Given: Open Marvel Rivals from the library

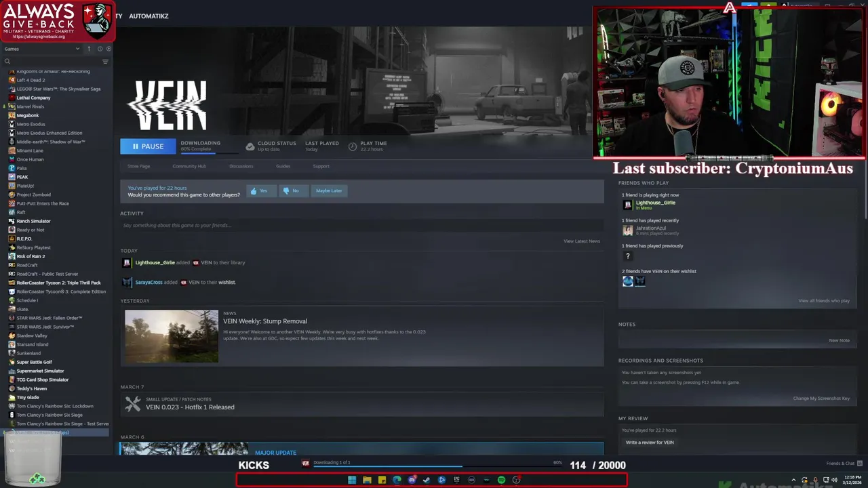Looking at the screenshot, I should 30,106.
